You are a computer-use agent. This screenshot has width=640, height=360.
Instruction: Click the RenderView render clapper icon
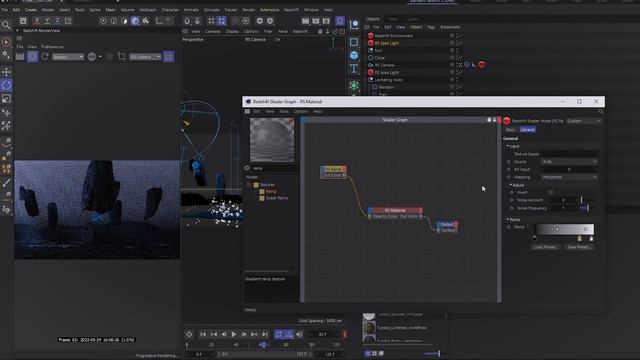pyautogui.click(x=20, y=57)
